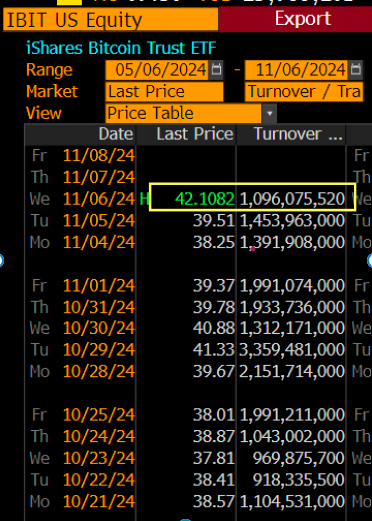Expand the Price Table view dropdown arrow
The width and height of the screenshot is (372, 521).
(x=269, y=113)
